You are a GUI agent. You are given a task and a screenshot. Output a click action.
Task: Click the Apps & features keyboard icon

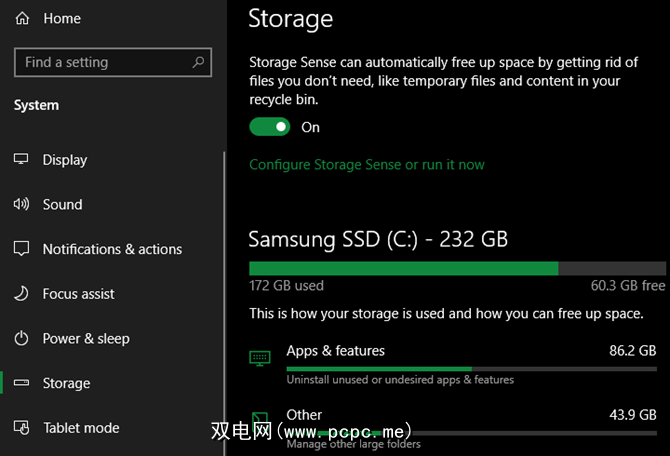[260, 358]
